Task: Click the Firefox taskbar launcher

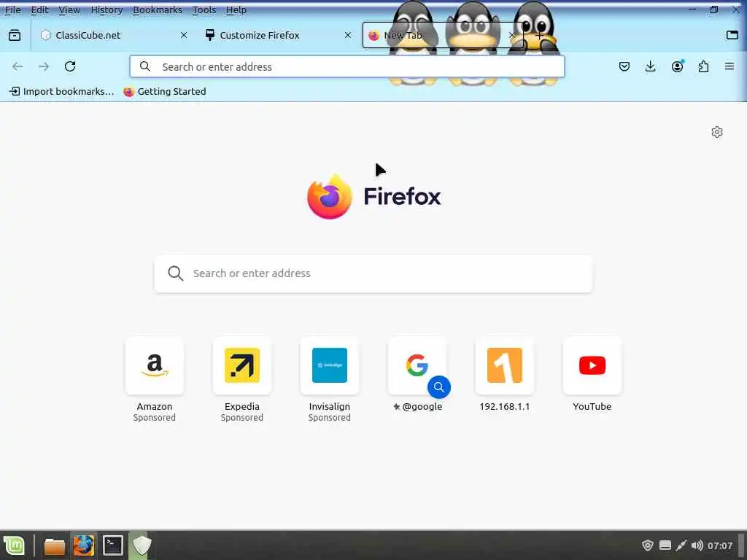Action: tap(84, 545)
